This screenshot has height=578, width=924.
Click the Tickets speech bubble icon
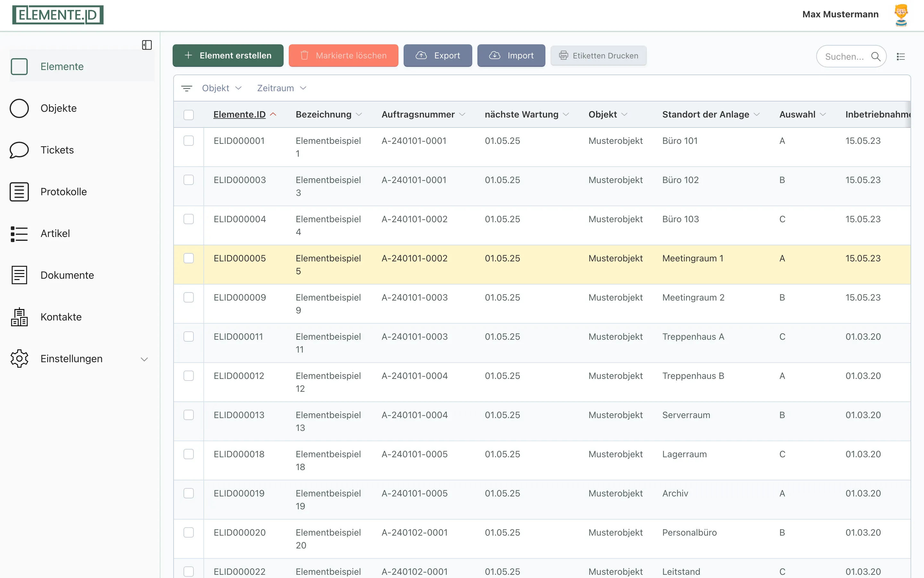click(19, 150)
